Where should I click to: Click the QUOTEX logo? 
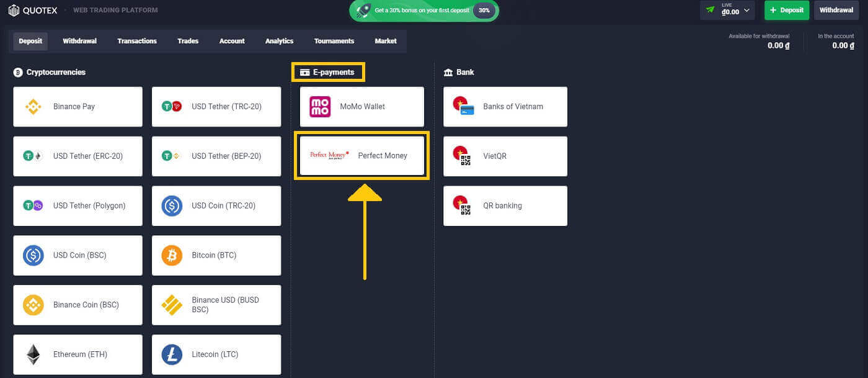(32, 10)
